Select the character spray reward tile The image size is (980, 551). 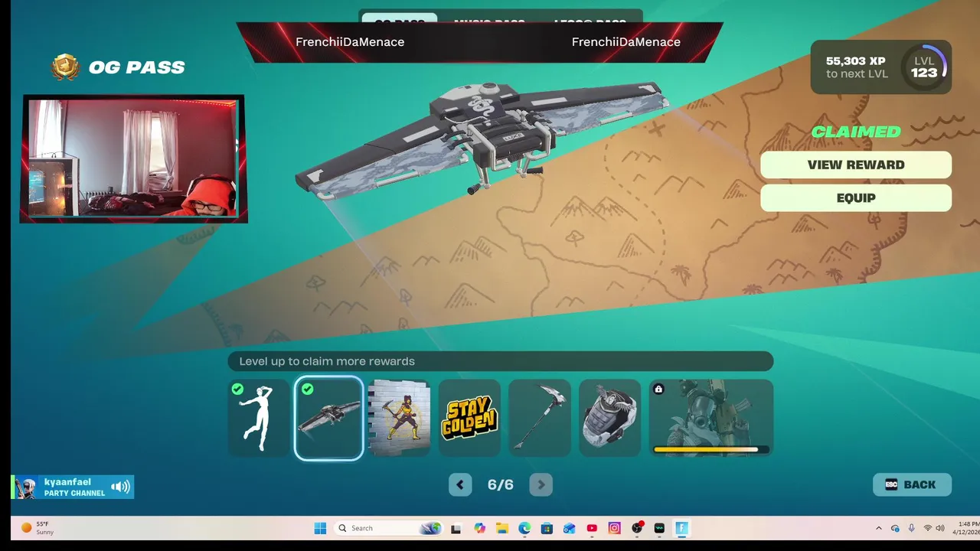399,418
